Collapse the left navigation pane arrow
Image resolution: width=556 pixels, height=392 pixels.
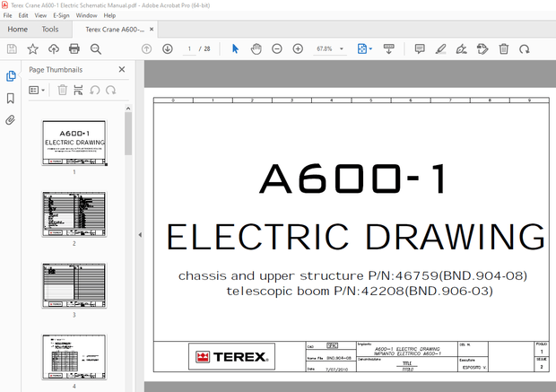click(x=140, y=235)
